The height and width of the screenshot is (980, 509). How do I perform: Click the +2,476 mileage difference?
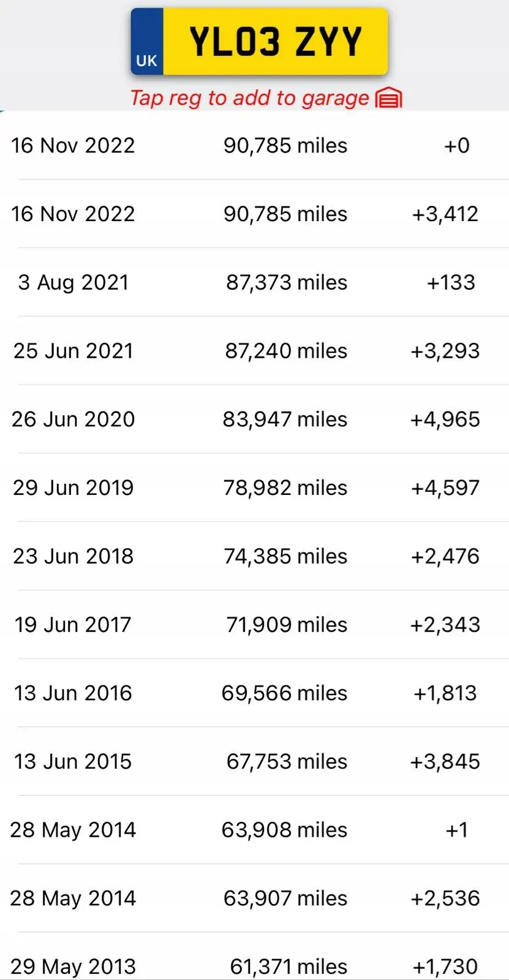pyautogui.click(x=445, y=556)
